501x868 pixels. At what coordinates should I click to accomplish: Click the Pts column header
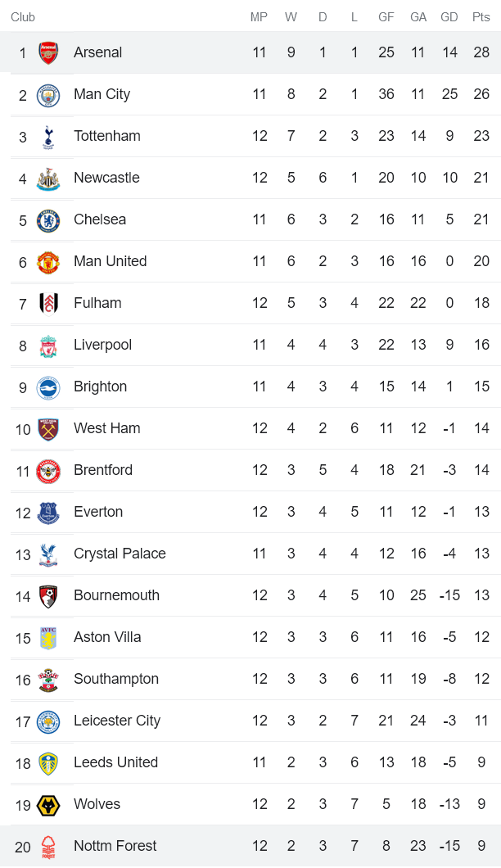(481, 17)
